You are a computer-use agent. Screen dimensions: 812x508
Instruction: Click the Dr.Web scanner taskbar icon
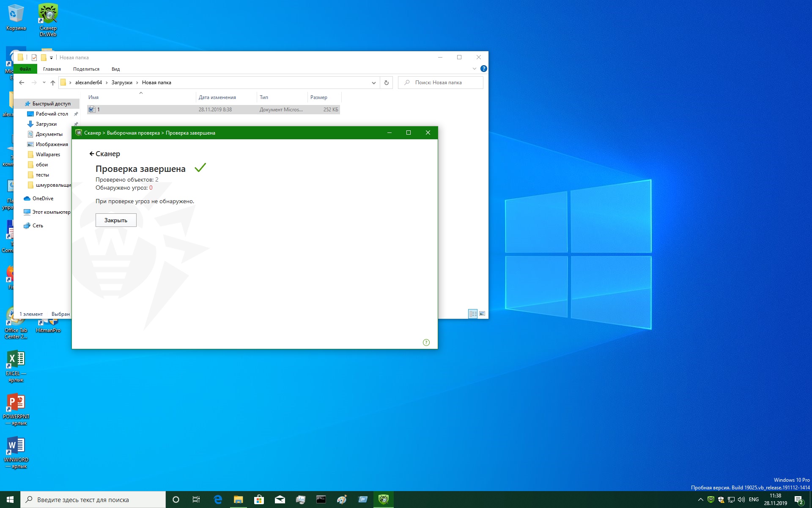pos(383,500)
